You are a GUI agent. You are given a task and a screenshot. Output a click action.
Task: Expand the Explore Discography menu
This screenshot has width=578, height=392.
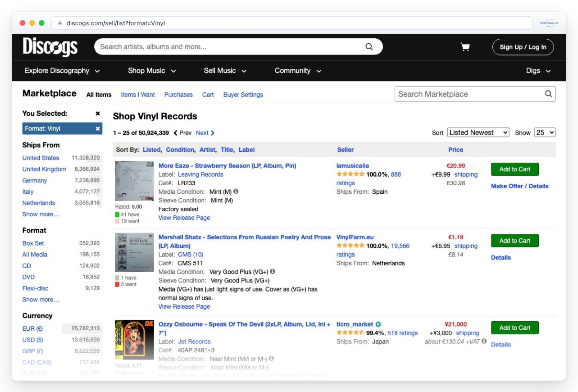62,71
